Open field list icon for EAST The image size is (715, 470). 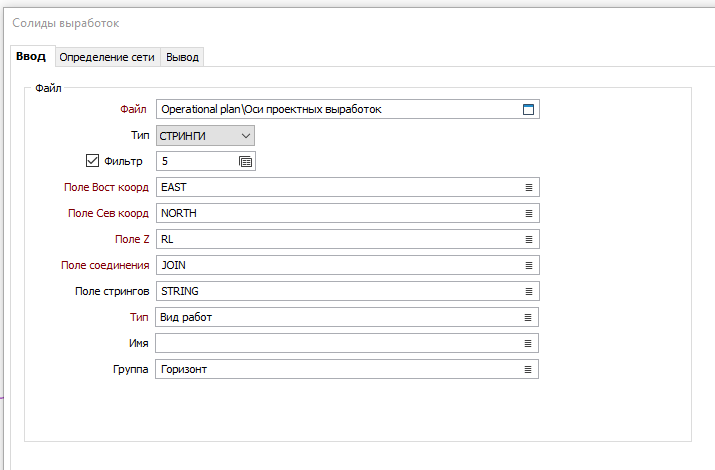point(528,187)
